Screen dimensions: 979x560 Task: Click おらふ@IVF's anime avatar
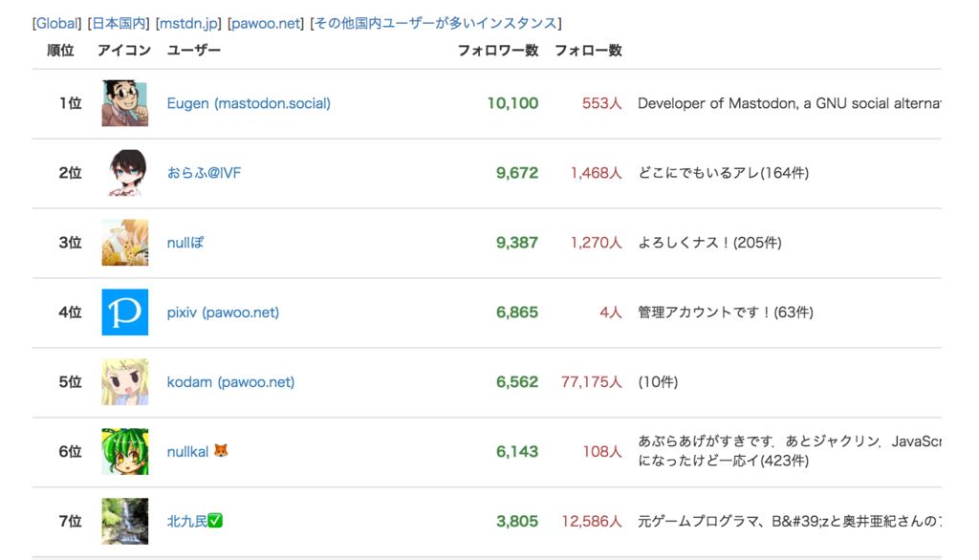[x=125, y=173]
